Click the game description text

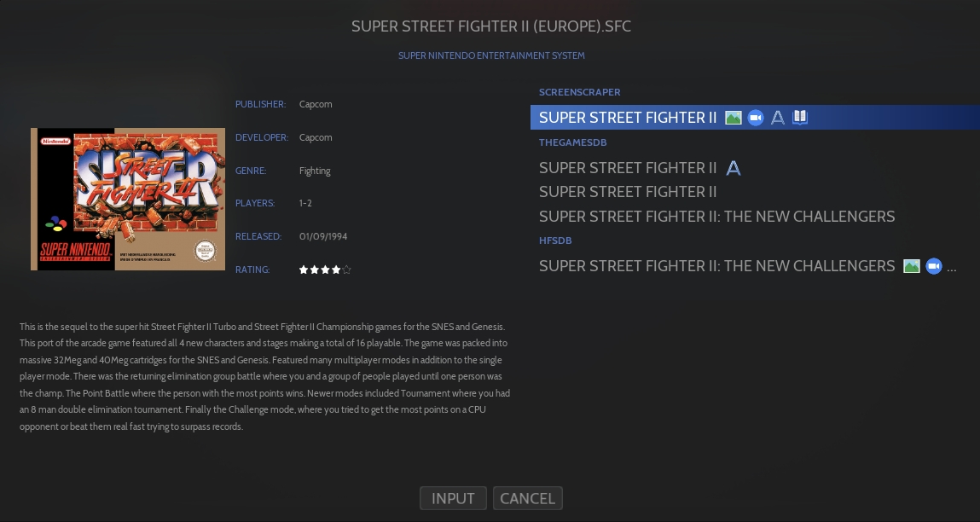pyautogui.click(x=264, y=376)
